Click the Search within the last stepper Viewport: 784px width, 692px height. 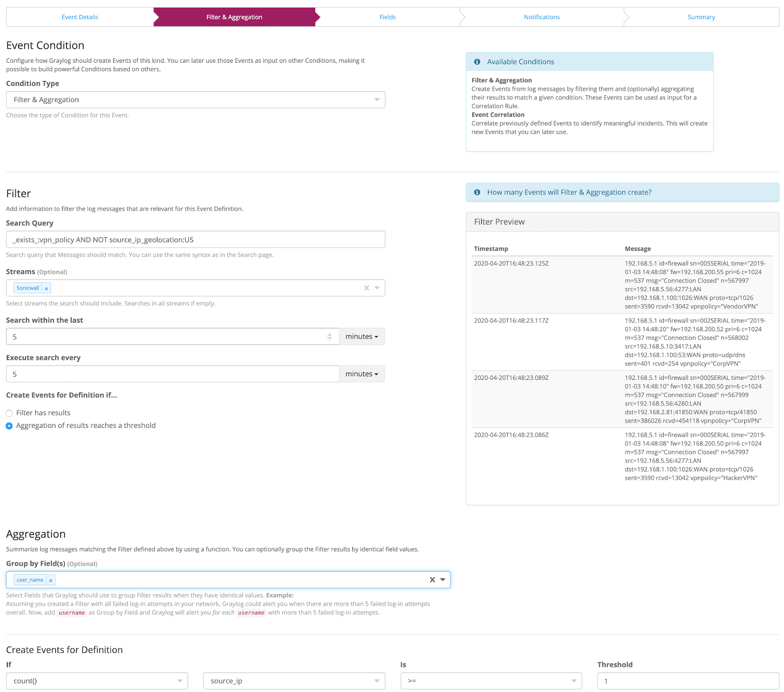point(329,337)
